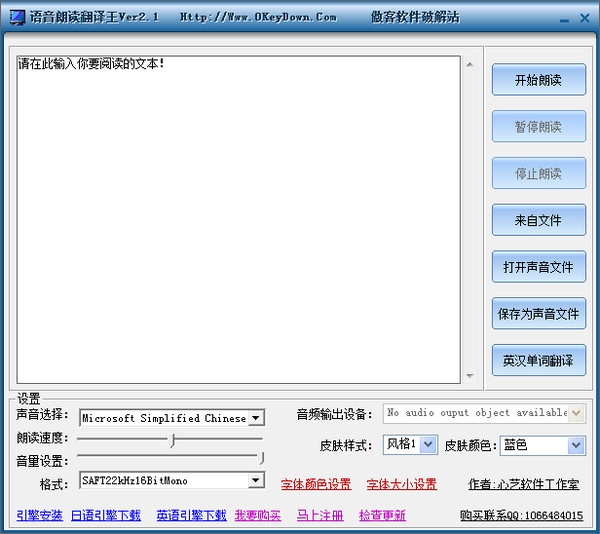Expand the 格式 audio format dropdown
This screenshot has height=534, width=600.
coord(256,480)
